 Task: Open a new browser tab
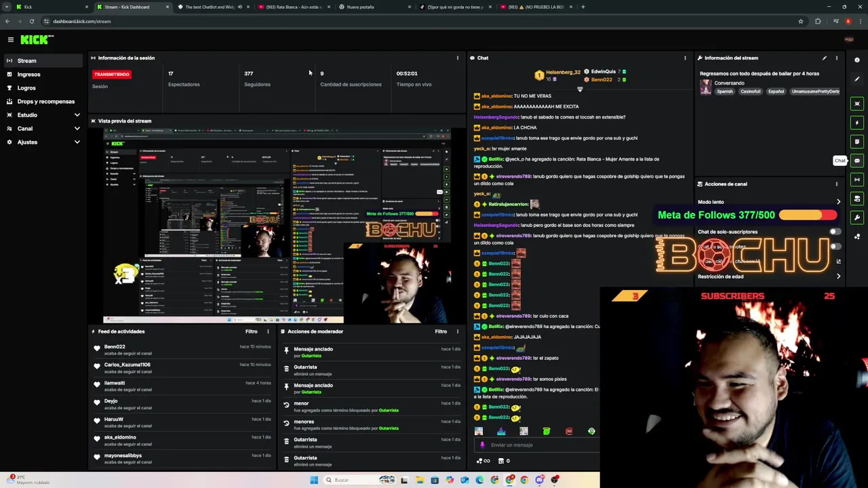click(x=583, y=7)
